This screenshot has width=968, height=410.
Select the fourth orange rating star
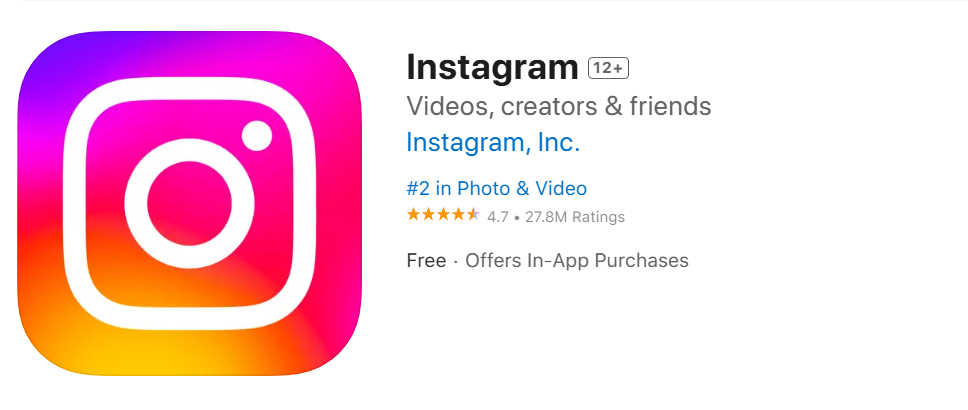point(457,215)
